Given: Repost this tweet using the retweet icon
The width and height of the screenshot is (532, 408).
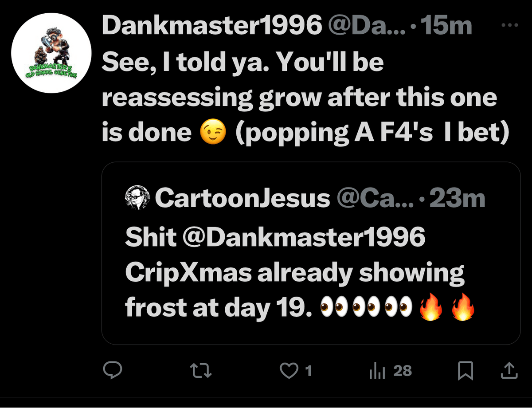Looking at the screenshot, I should coord(201,370).
